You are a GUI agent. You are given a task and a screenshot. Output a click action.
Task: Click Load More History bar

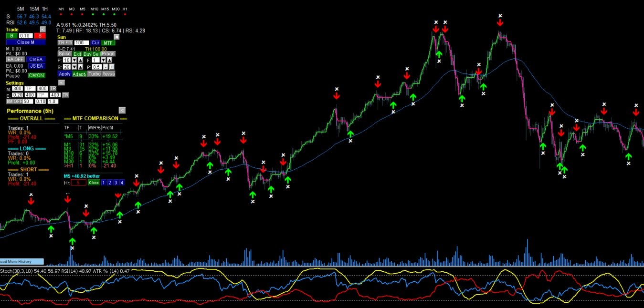click(x=21, y=261)
